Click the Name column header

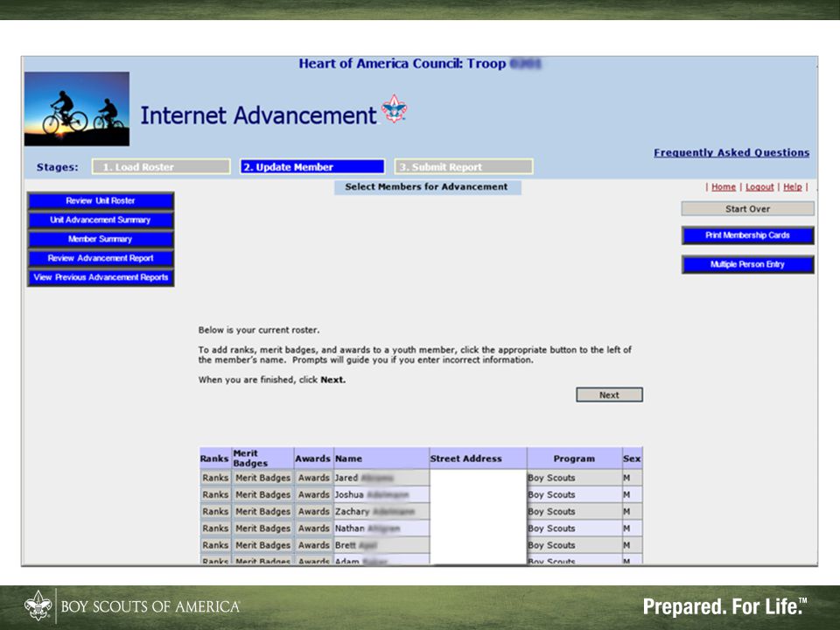(x=381, y=458)
